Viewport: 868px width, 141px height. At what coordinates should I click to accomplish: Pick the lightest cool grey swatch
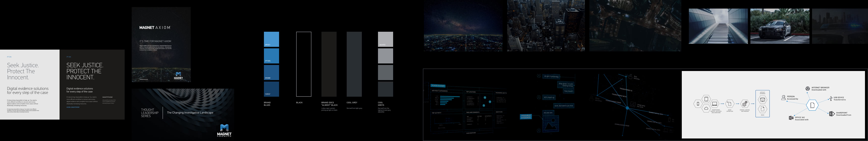385,39
